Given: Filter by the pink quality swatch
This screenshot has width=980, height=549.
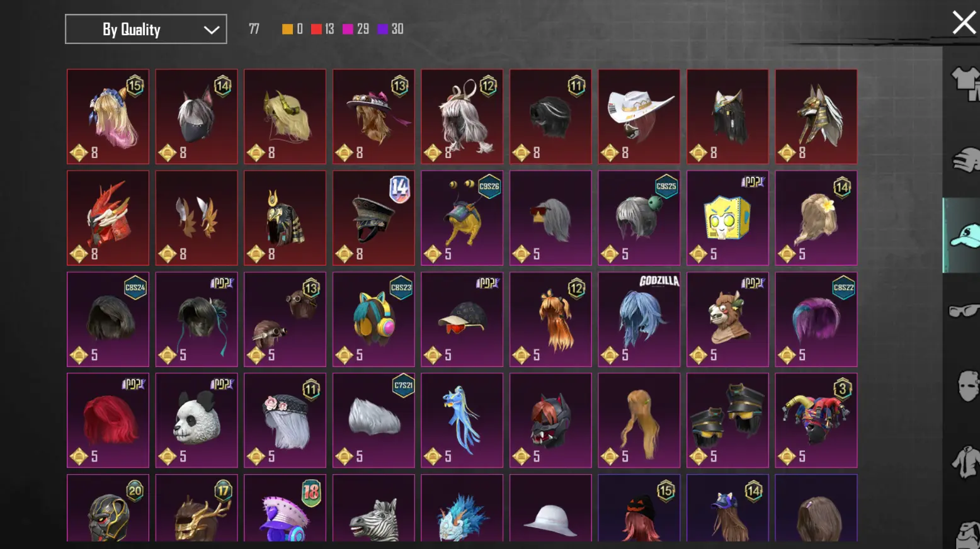Looking at the screenshot, I should click(348, 29).
